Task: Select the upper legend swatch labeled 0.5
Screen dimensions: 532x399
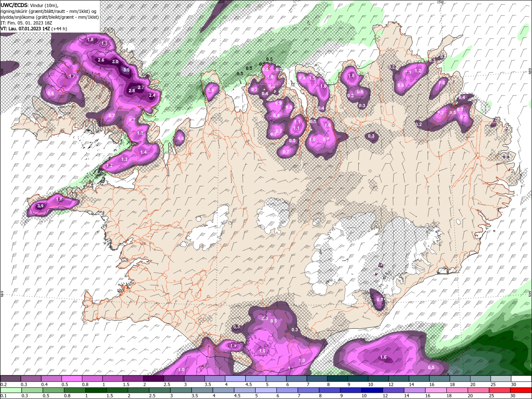Action: tap(71, 379)
